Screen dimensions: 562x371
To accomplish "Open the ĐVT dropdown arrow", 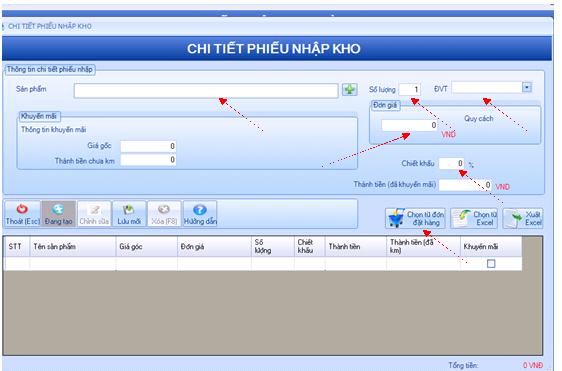I will tap(527, 87).
